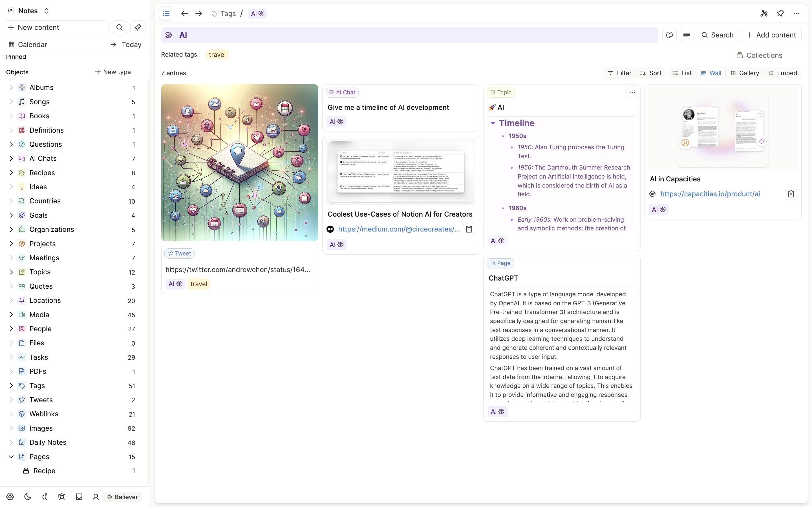
Task: Open the graph view icon in top bar
Action: click(764, 14)
